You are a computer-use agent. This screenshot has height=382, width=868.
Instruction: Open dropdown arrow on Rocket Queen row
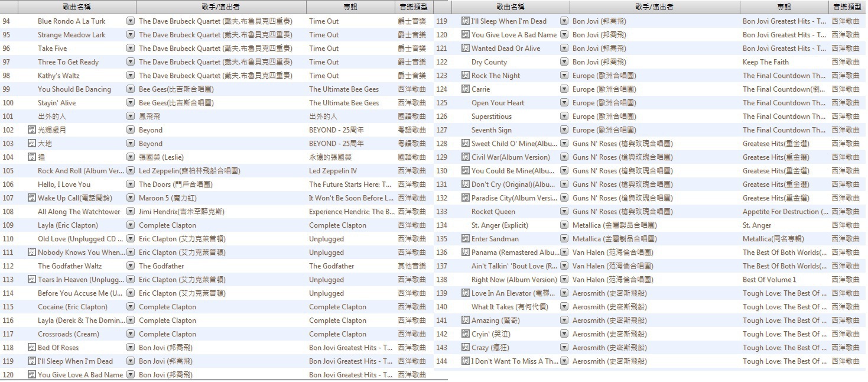[x=564, y=211]
